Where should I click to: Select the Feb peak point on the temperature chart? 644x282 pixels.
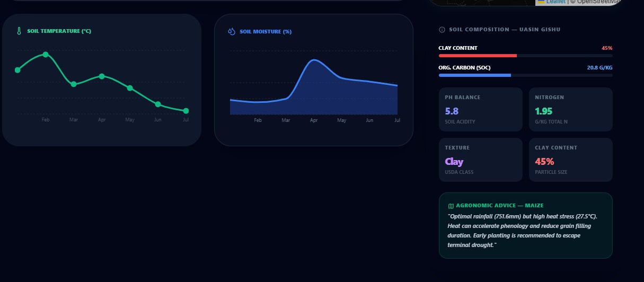pyautogui.click(x=46, y=55)
